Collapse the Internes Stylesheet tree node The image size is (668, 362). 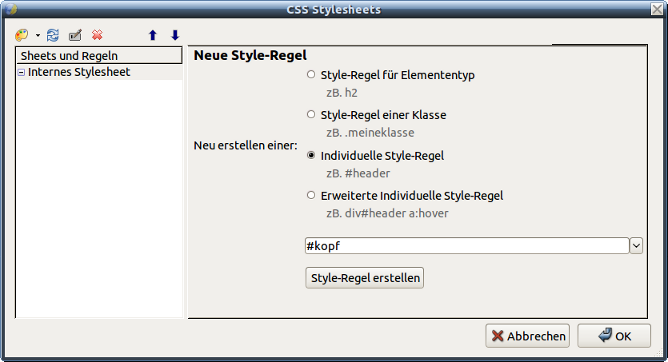21,73
